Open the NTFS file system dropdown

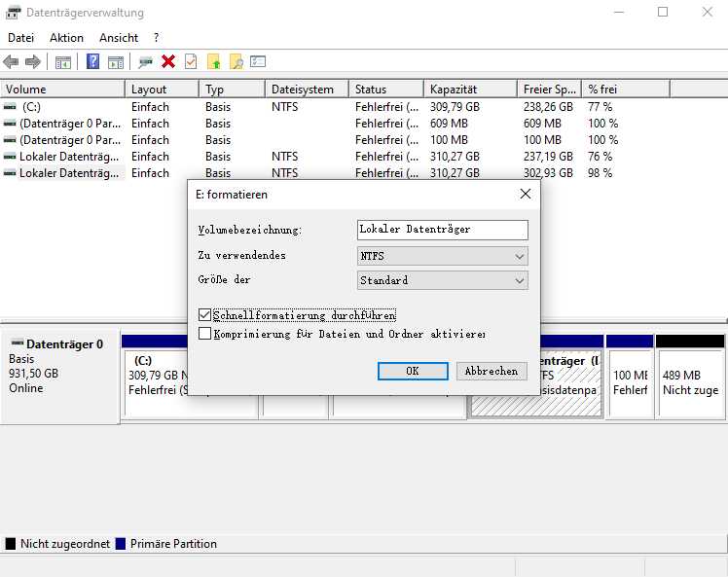pos(443,256)
